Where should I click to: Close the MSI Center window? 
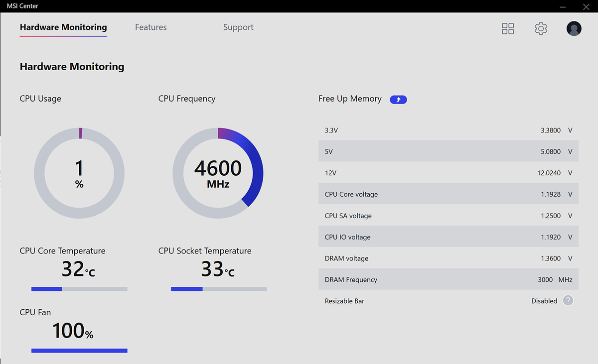586,6
